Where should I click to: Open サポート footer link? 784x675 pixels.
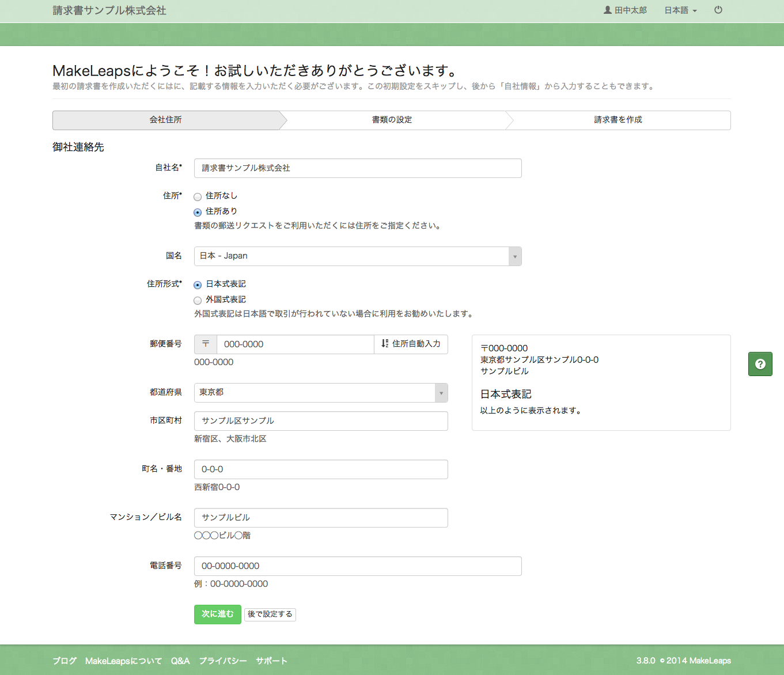coord(271,661)
